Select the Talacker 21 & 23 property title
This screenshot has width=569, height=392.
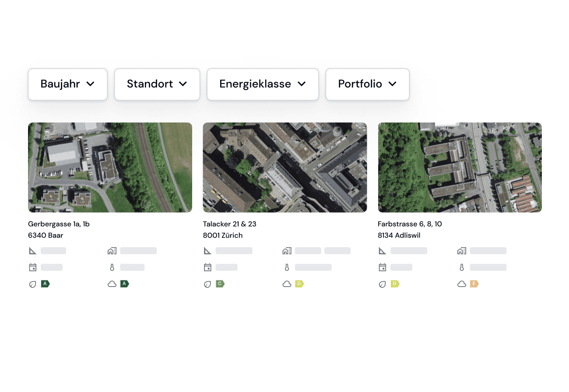coord(229,224)
